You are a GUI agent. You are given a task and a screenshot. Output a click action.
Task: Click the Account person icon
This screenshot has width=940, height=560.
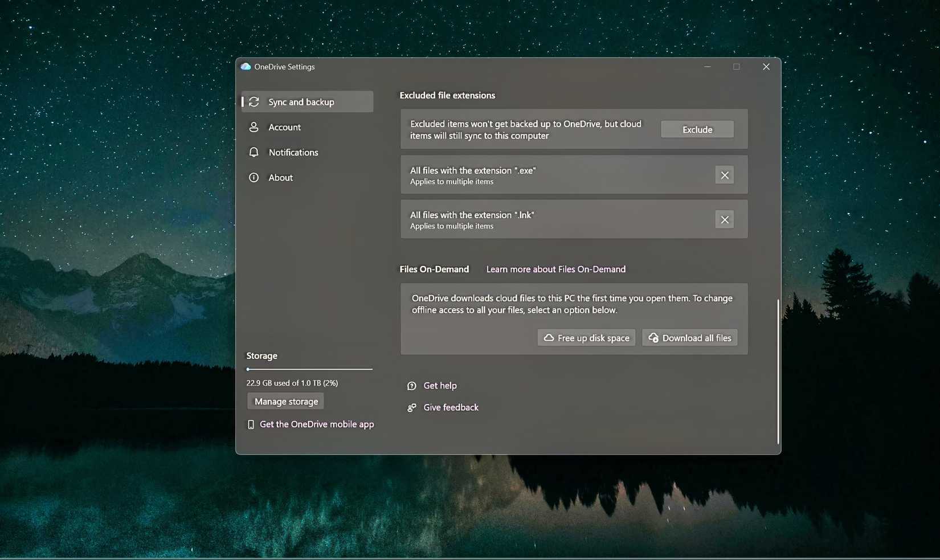tap(254, 127)
